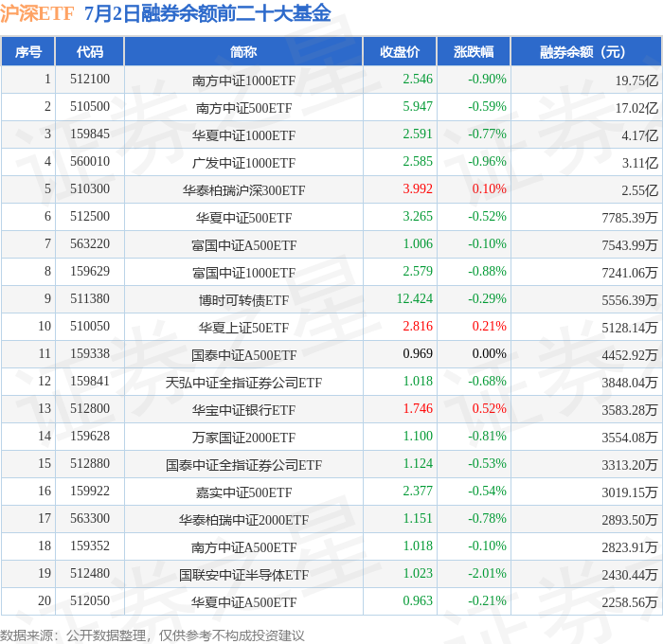Image resolution: width=663 pixels, height=644 pixels.
Task: Click the name 博时可转债ETF
Action: pos(243,300)
